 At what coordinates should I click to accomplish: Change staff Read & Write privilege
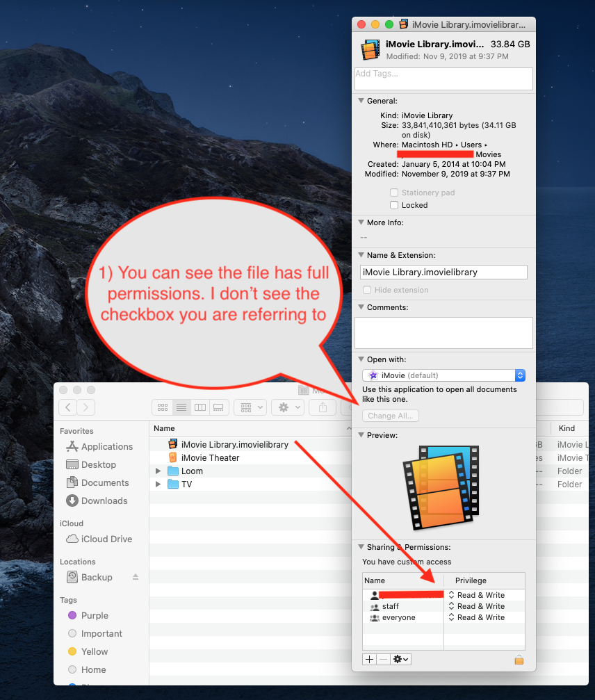click(x=476, y=606)
